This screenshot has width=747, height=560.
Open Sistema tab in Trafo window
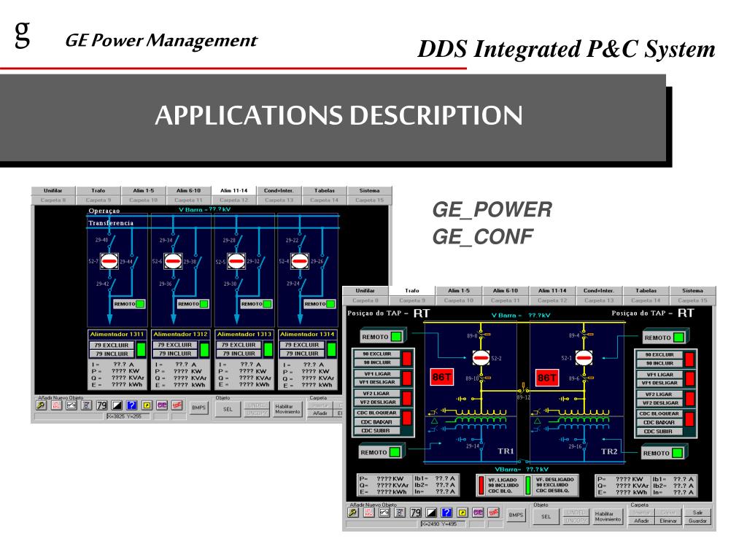[692, 290]
